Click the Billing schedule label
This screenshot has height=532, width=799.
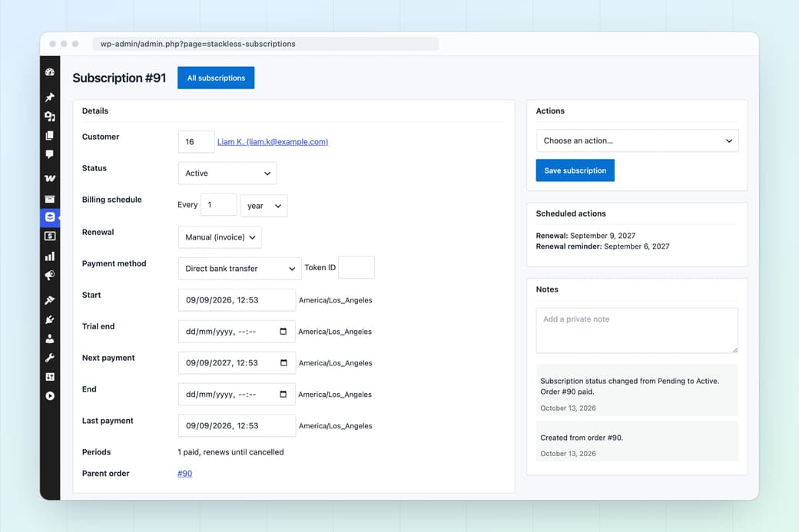[112, 200]
